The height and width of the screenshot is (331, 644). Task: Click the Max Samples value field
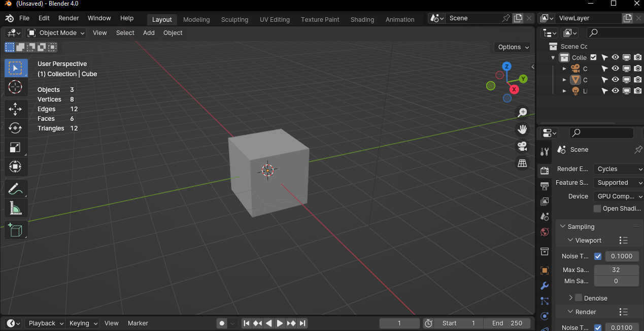click(x=616, y=270)
